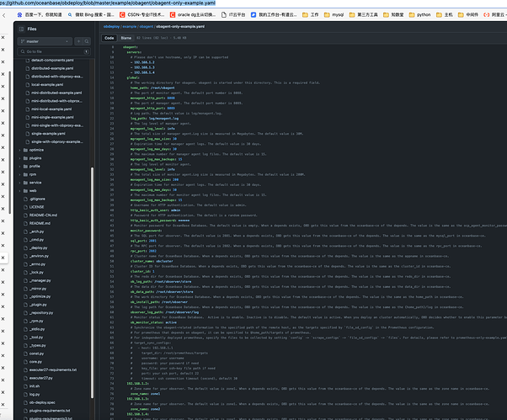Viewport: 507px width, 420px height.
Task: Open plugins-requirements.txt file
Action: [x=50, y=411]
